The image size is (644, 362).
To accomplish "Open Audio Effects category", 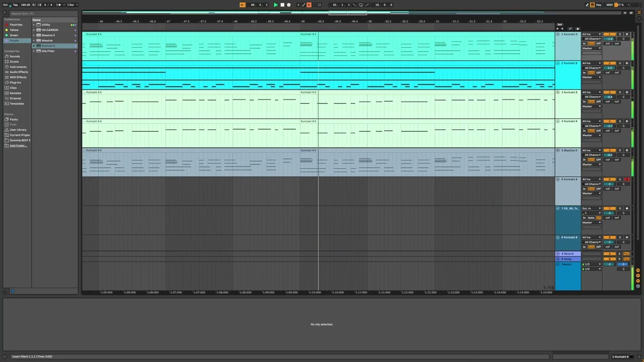I will click(x=19, y=72).
